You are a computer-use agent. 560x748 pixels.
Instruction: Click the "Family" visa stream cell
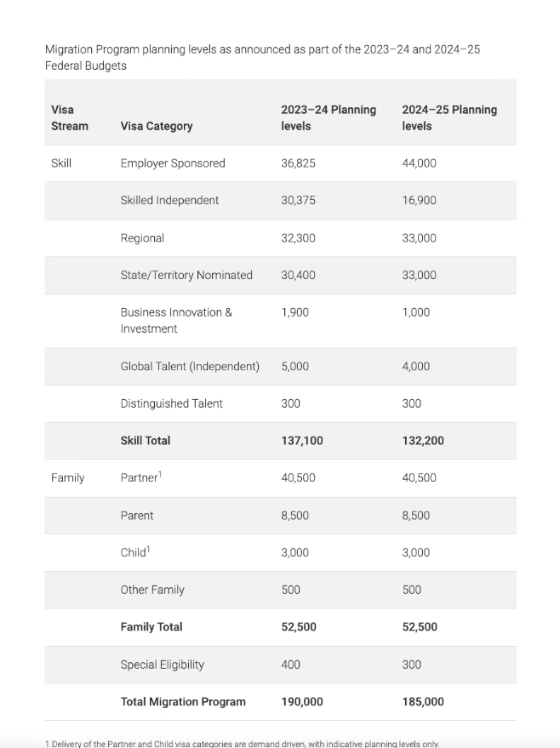click(x=68, y=478)
